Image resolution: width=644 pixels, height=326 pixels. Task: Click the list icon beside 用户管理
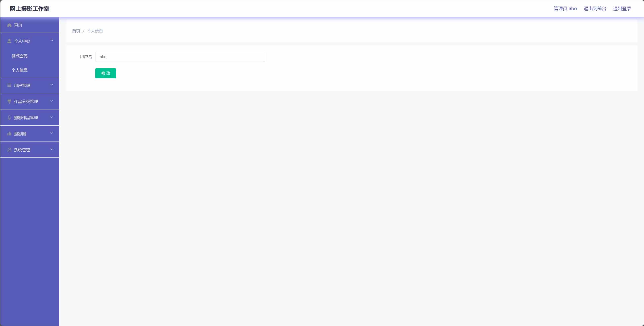[9, 85]
